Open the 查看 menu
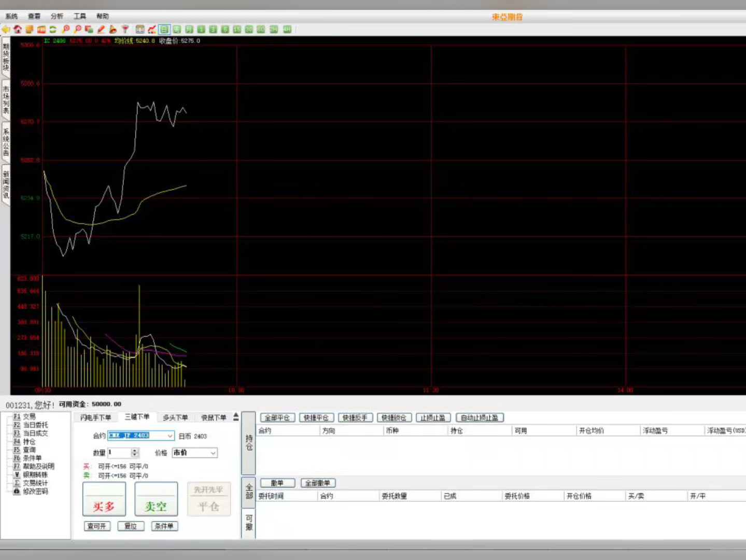Image resolution: width=746 pixels, height=560 pixels. click(34, 17)
